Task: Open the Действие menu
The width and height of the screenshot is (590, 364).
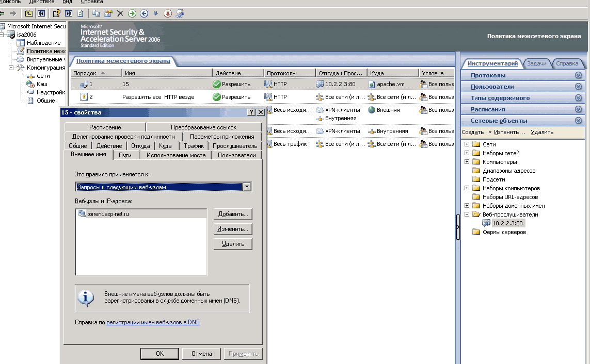Action: (x=42, y=2)
